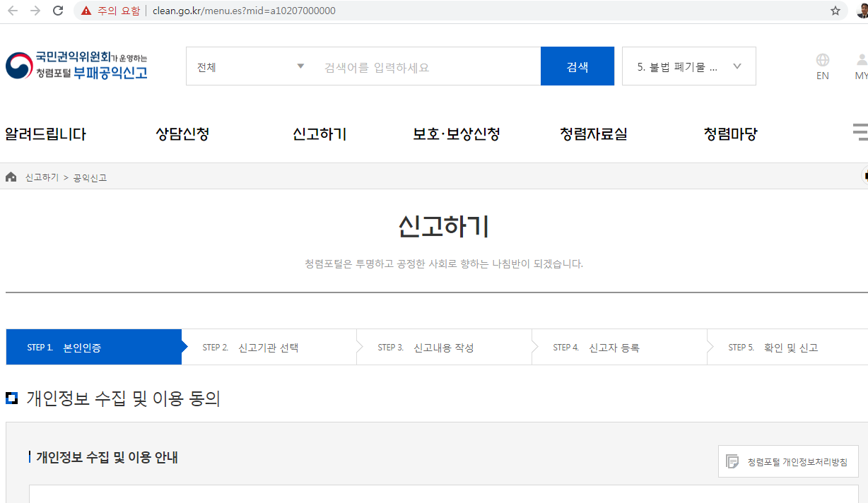Screen dimensions: 868x503
Task: Click 개인정보 수집 및 이용 안내 subheading
Action: pos(107,458)
